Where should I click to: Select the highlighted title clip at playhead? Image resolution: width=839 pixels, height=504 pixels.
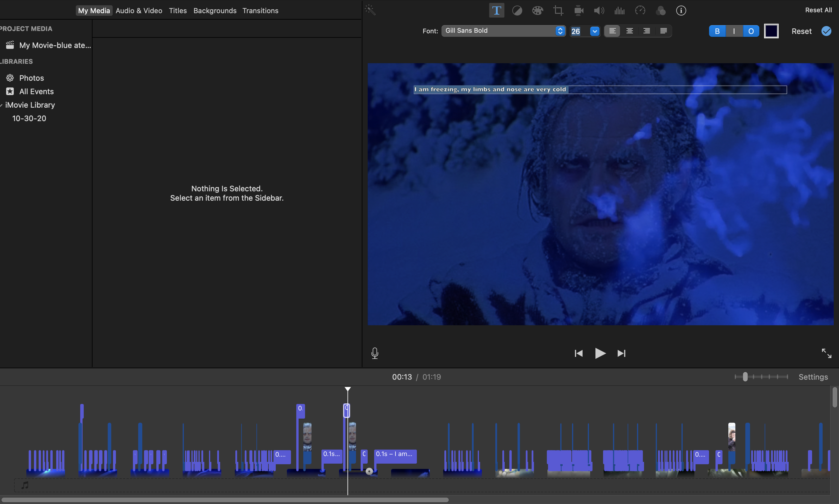346,410
